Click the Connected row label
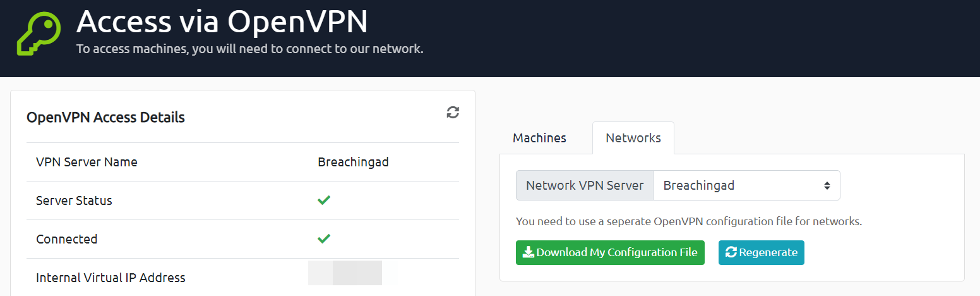Image resolution: width=980 pixels, height=296 pixels. pos(66,239)
